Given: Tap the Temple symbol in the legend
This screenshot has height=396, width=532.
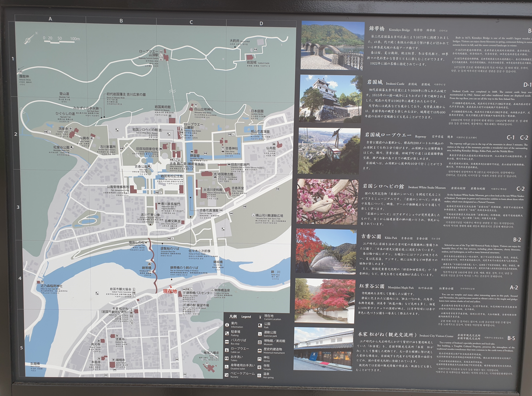Looking at the screenshot, I should [260, 367].
